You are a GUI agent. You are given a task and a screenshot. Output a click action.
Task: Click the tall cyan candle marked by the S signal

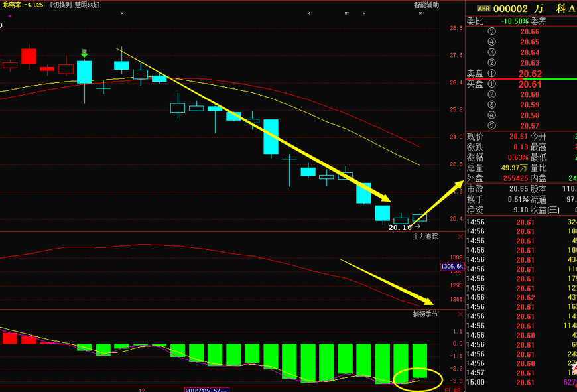tap(84, 72)
